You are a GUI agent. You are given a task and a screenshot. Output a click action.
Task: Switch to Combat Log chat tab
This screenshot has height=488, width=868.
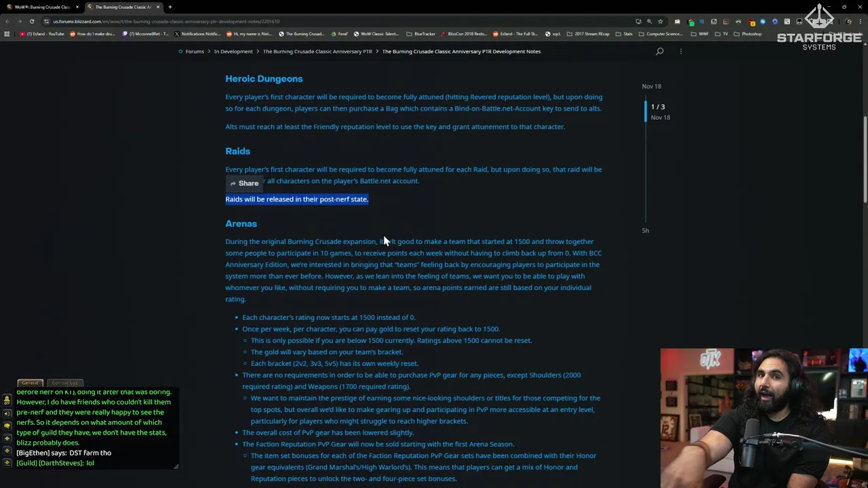(x=65, y=383)
